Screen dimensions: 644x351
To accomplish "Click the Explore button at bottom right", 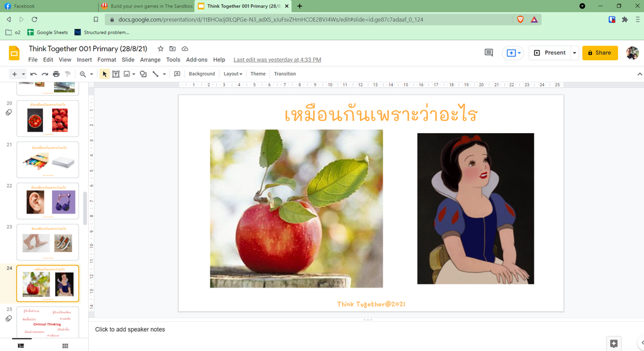I will click(x=614, y=343).
